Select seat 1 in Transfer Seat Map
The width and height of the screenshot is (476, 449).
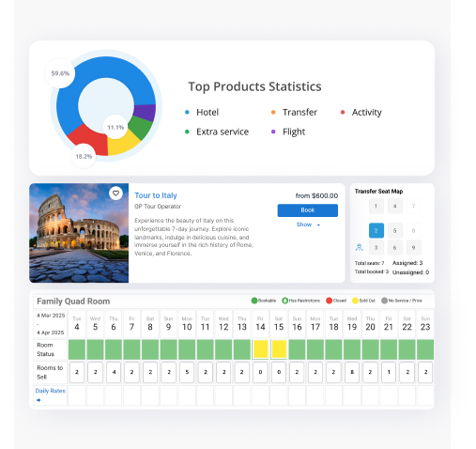(x=376, y=206)
